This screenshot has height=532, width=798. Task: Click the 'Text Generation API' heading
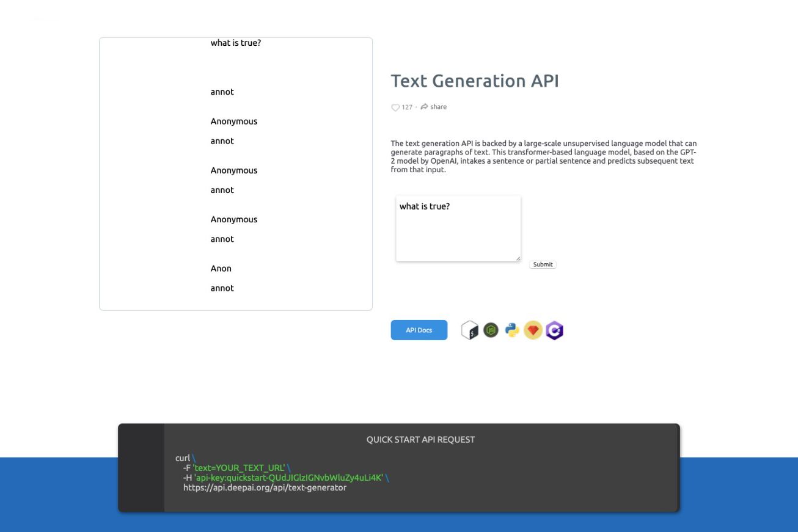click(x=475, y=81)
